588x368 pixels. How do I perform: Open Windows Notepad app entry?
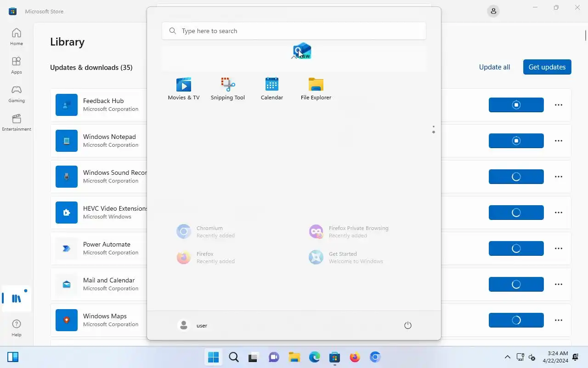pyautogui.click(x=98, y=141)
